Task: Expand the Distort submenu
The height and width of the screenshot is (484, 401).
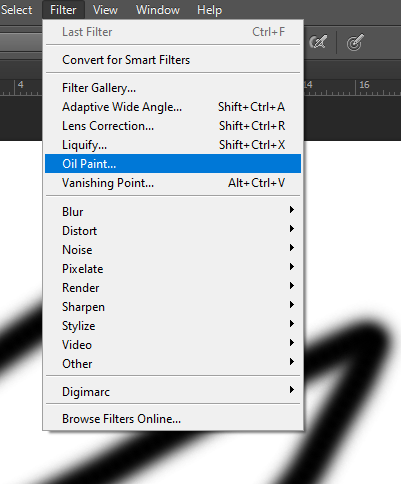Action: tap(173, 231)
